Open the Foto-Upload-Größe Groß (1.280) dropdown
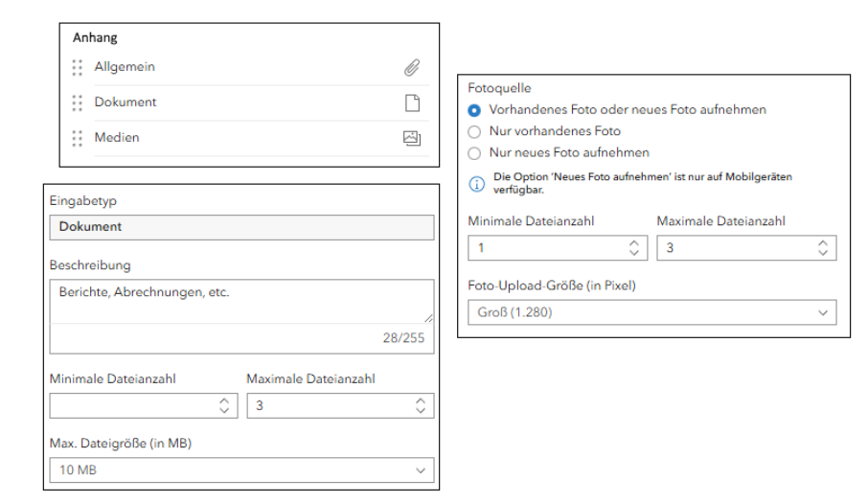 (x=652, y=312)
